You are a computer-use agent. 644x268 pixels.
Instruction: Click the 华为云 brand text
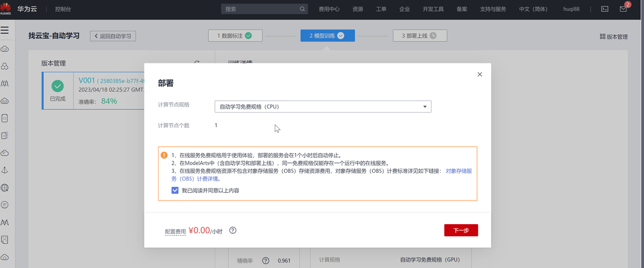27,9
